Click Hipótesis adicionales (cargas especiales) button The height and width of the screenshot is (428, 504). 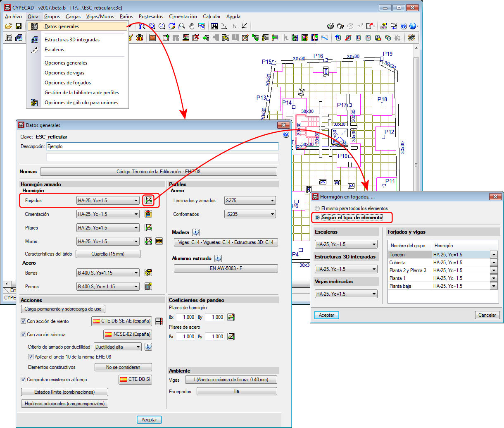64,404
